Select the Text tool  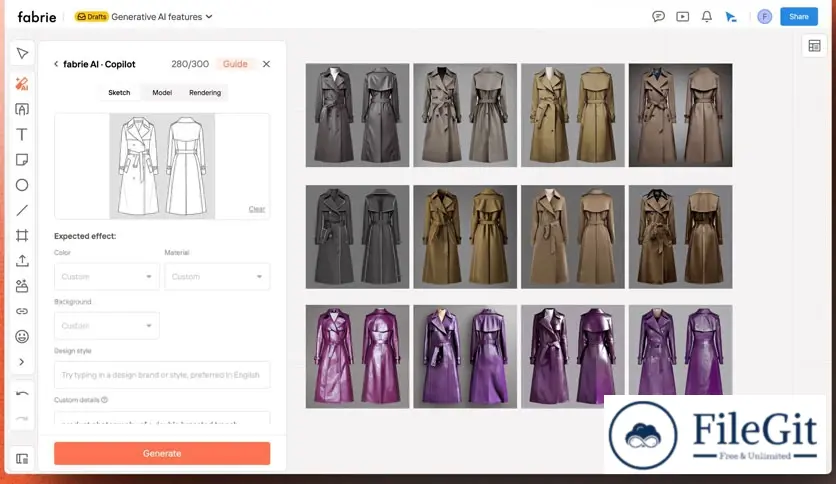tap(22, 134)
